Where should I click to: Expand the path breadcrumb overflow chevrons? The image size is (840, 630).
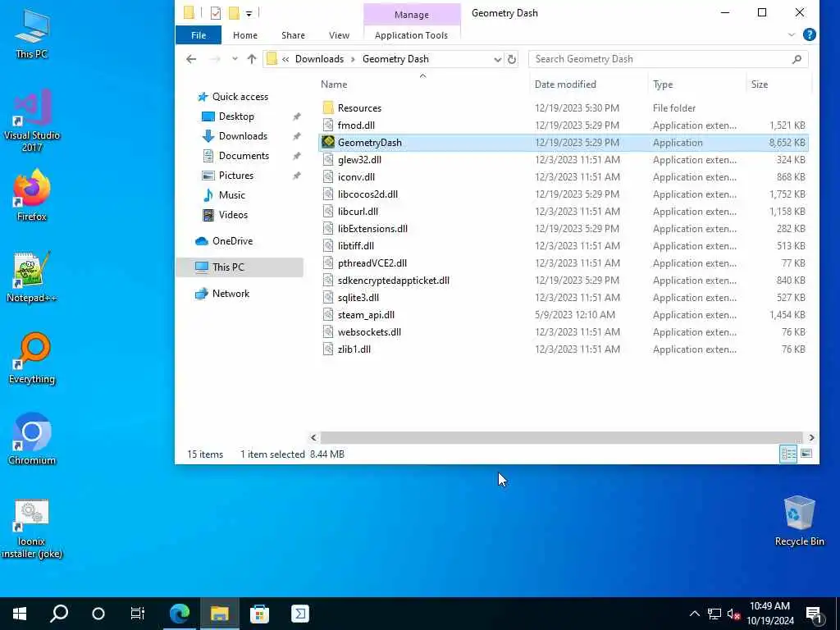285,59
